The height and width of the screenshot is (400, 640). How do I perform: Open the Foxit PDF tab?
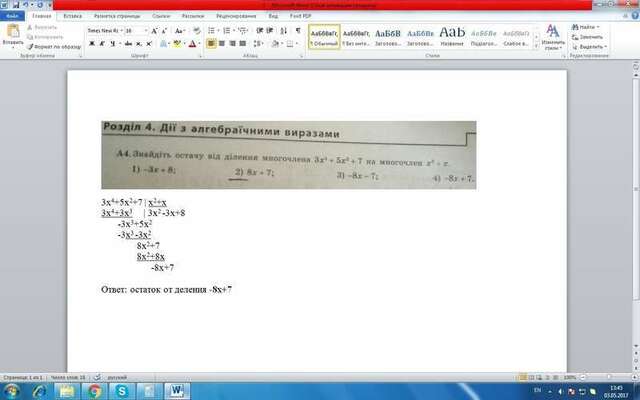pyautogui.click(x=300, y=16)
